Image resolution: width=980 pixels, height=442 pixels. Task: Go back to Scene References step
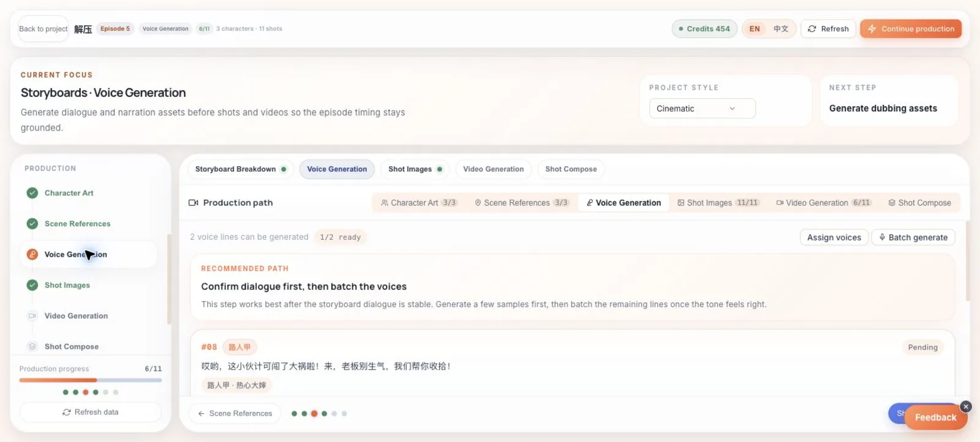click(235, 414)
